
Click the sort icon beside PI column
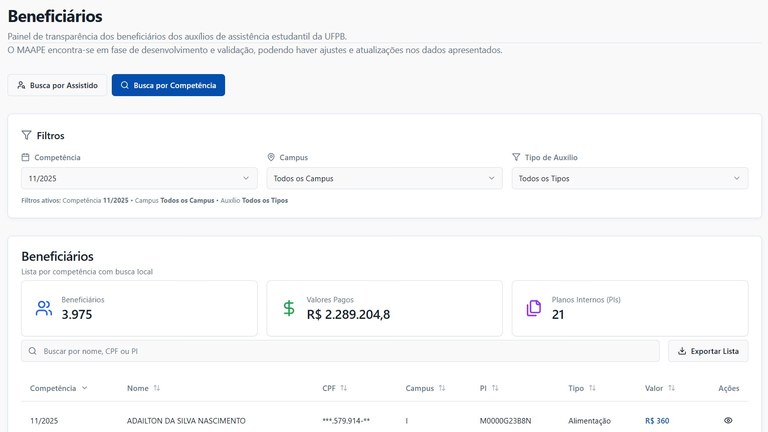click(x=495, y=388)
